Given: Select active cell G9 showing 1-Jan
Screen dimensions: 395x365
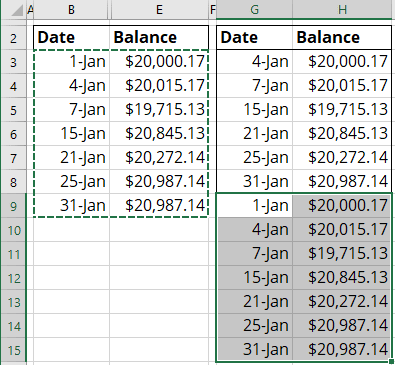Looking at the screenshot, I should [x=255, y=206].
